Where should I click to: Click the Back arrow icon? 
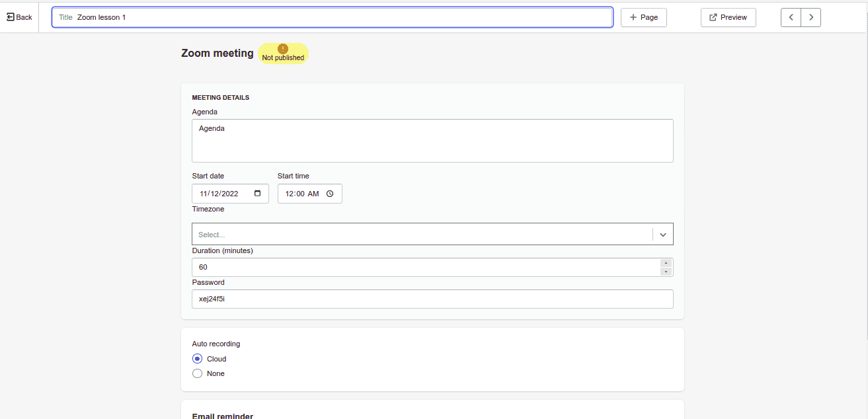click(11, 17)
